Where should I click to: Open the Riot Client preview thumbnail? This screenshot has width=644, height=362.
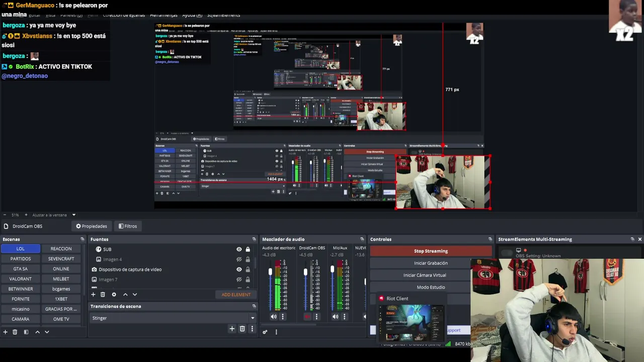(x=412, y=323)
